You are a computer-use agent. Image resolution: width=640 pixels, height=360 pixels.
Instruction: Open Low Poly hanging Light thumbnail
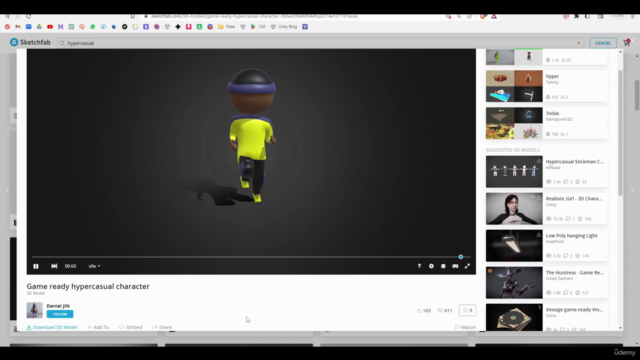pyautogui.click(x=514, y=246)
